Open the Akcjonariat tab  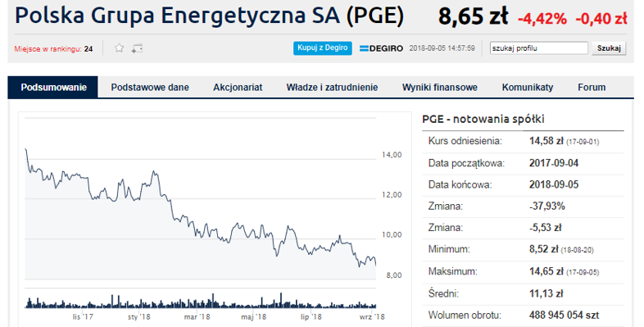pos(238,87)
